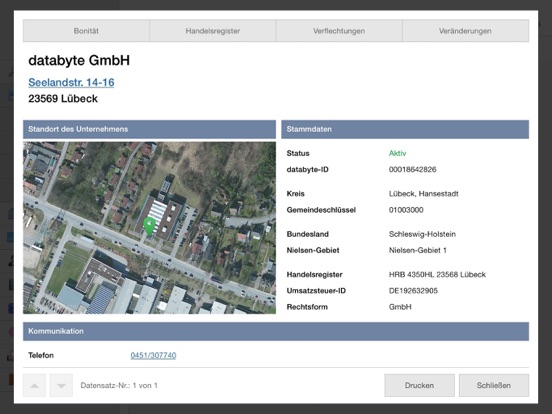
Task: Click the Umsatzsteuer-ID label
Action: [316, 291]
